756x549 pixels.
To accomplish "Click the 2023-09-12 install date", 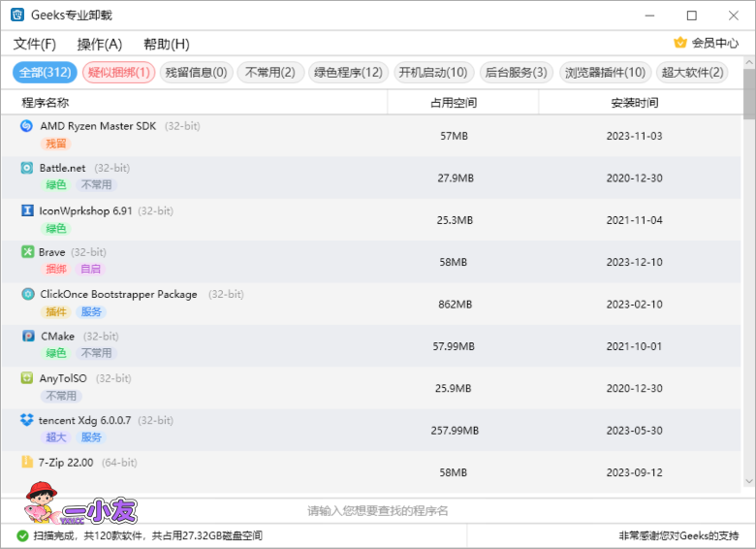I will pos(635,472).
